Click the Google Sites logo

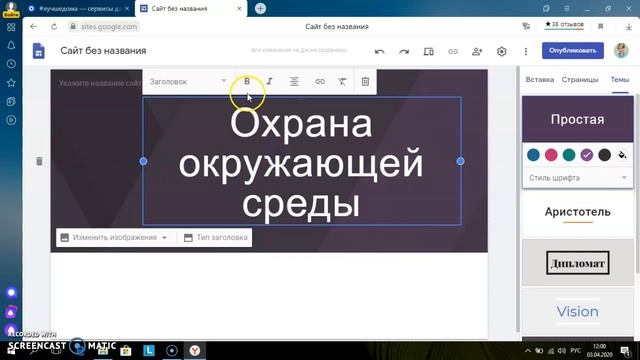(x=39, y=51)
